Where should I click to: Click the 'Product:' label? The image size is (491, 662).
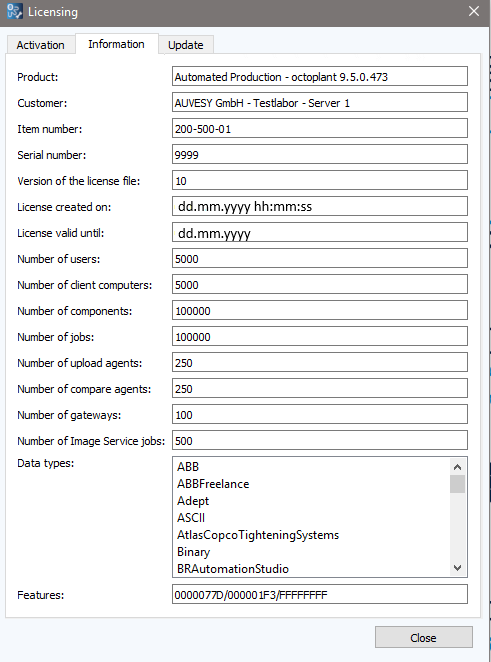(x=38, y=77)
